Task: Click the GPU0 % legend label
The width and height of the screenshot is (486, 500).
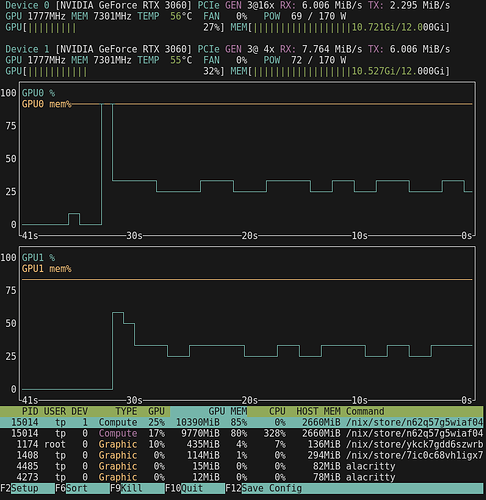Action: pyautogui.click(x=38, y=93)
